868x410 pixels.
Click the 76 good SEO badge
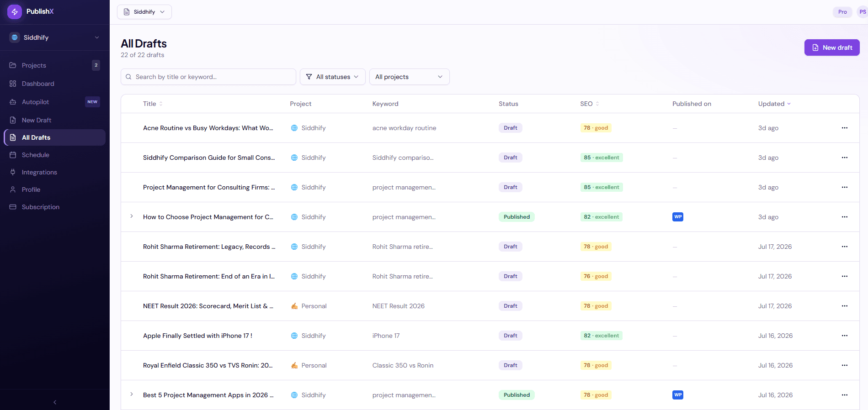click(596, 276)
